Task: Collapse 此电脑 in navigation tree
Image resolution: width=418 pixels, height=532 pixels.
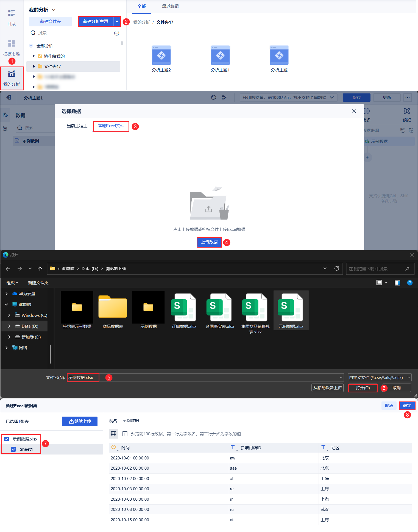Action: (x=7, y=304)
